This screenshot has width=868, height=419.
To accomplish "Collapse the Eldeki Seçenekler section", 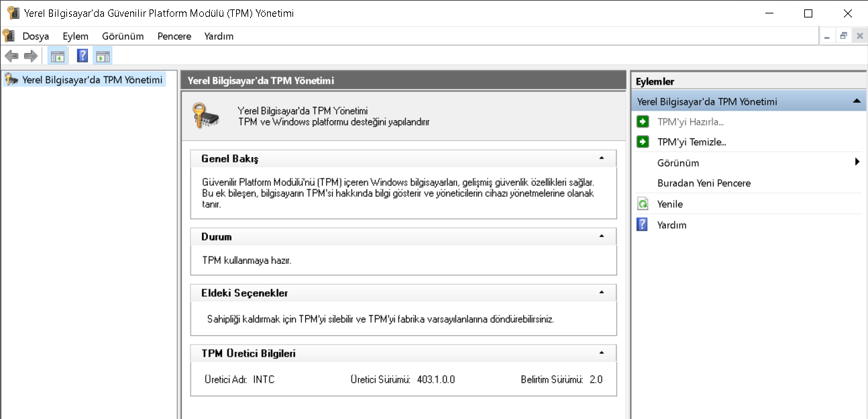I will 602,293.
